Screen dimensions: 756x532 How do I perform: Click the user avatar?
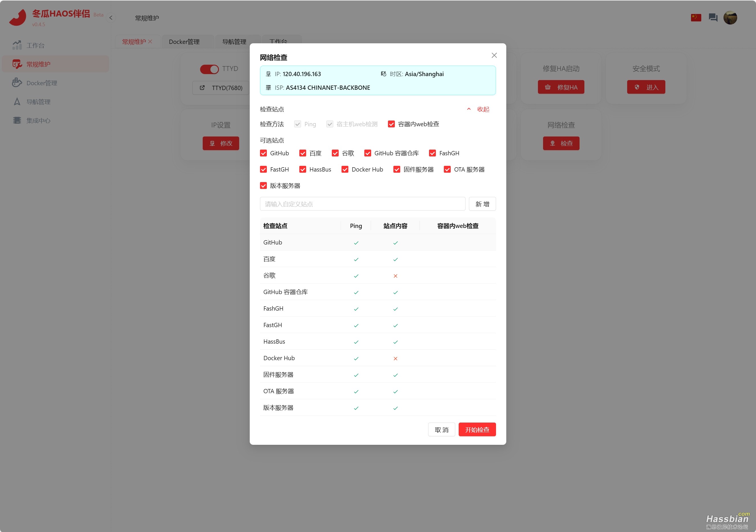tap(730, 18)
